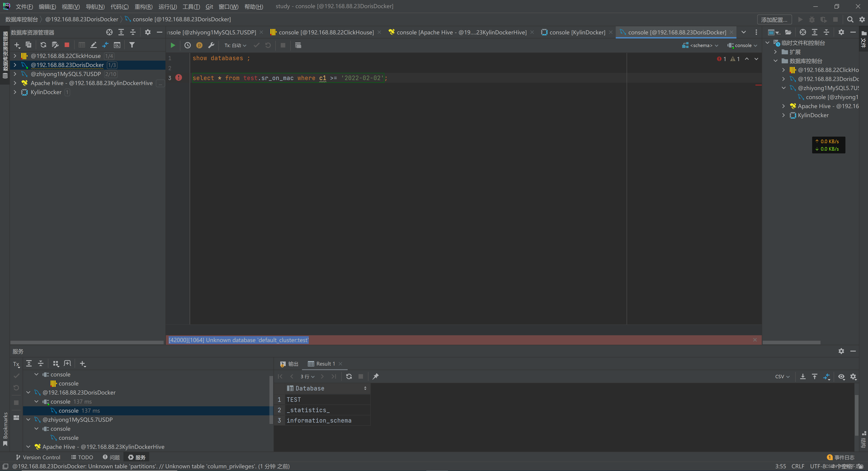Open Version Control tool window button
Screen dimensions: 868x471
pos(38,457)
